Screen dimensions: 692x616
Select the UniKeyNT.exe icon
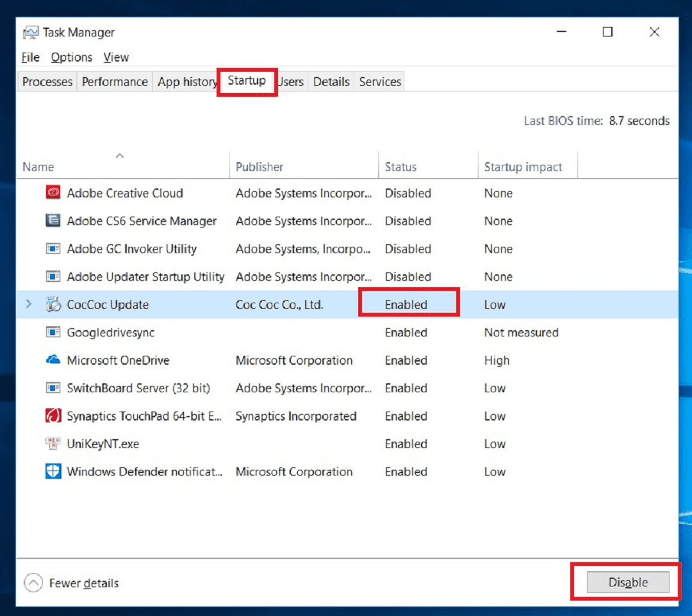pyautogui.click(x=53, y=444)
